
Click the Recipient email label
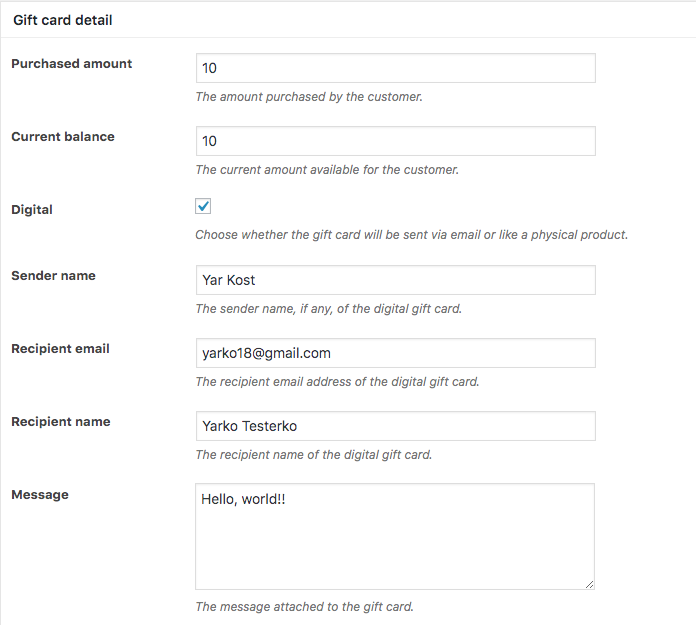(60, 348)
